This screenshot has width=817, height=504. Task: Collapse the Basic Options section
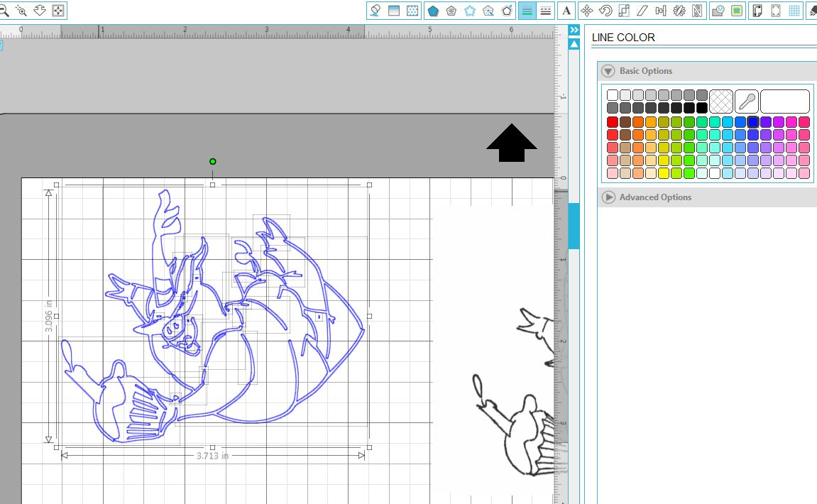(608, 71)
